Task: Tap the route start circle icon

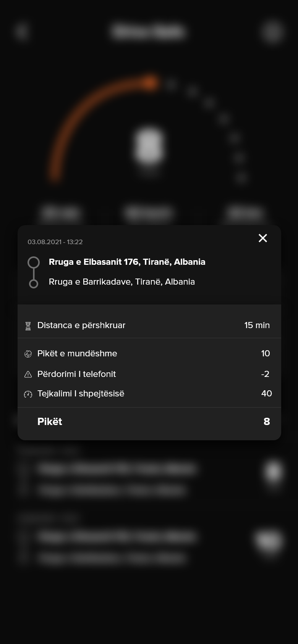Action: (x=34, y=262)
